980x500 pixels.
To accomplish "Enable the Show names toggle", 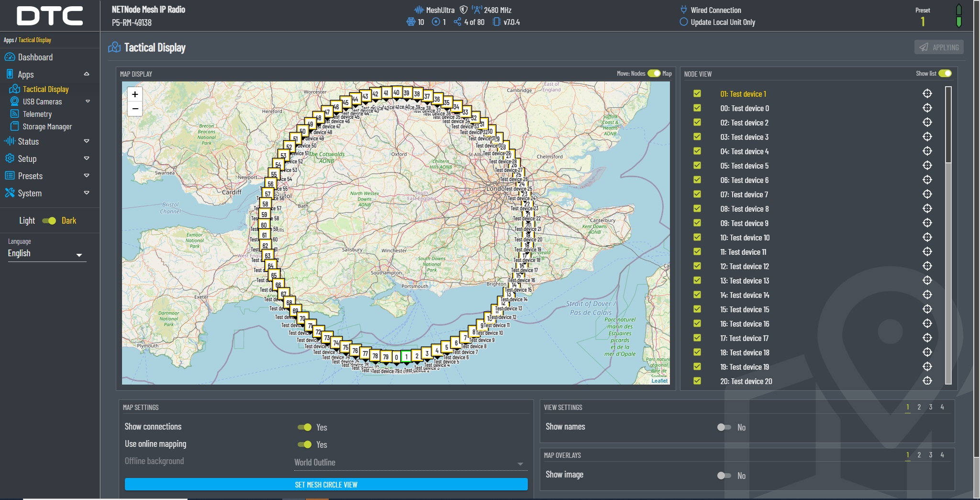I will [x=724, y=427].
